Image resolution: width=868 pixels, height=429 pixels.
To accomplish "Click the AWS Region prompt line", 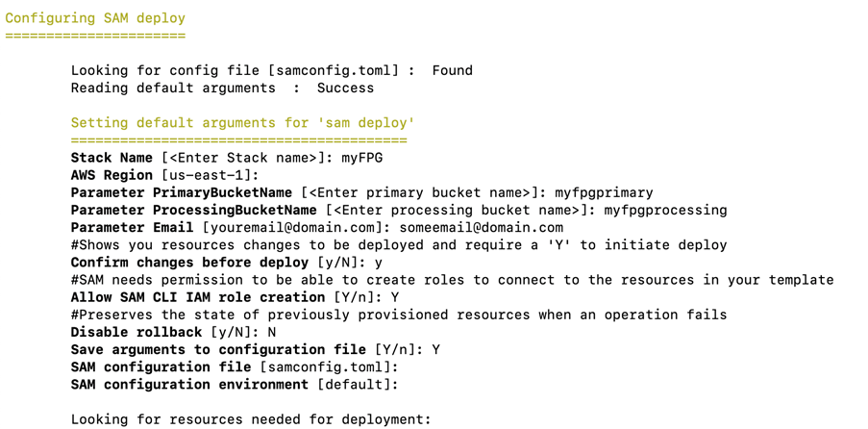I will [x=164, y=175].
